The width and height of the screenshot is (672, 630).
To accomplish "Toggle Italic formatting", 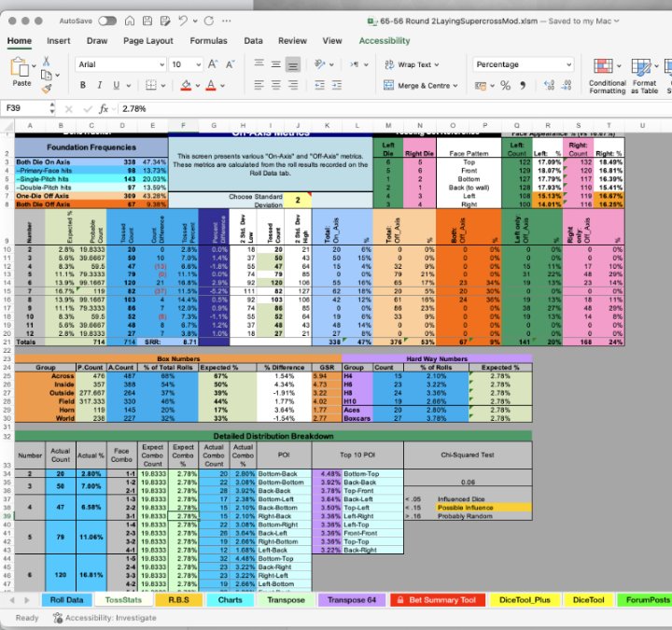I will tap(100, 85).
